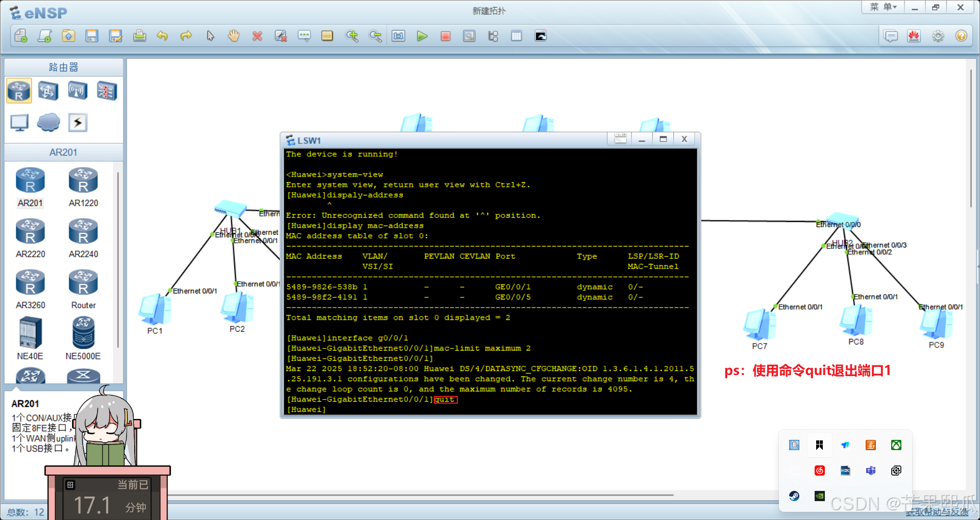The image size is (980, 520).
Task: Redo the last undone action
Action: [186, 36]
